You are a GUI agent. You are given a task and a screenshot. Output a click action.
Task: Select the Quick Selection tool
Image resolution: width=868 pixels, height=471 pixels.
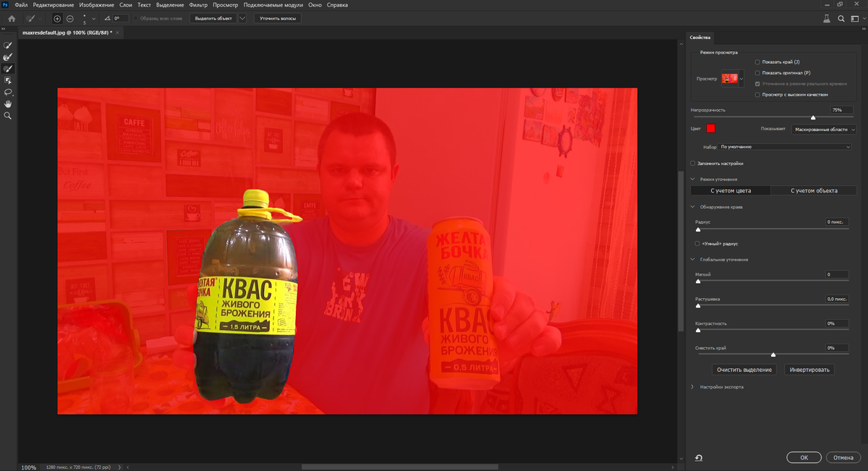[x=8, y=45]
